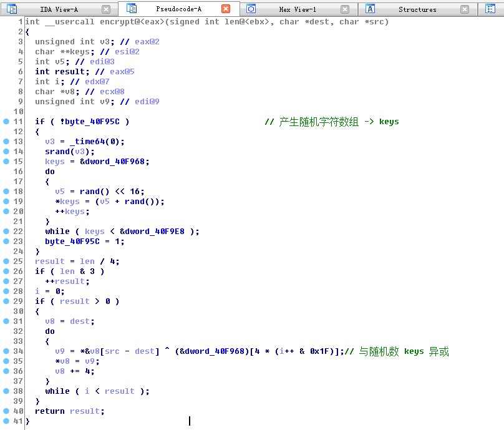Open the IDA View-A tab
504x430 pixels.
pos(59,9)
